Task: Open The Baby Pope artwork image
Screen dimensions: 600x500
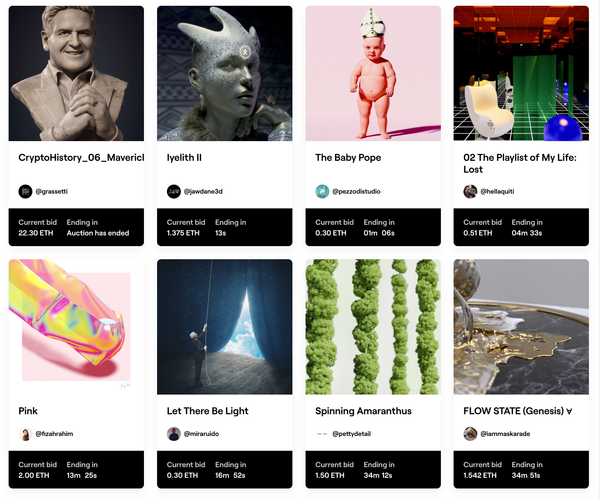Action: click(373, 73)
